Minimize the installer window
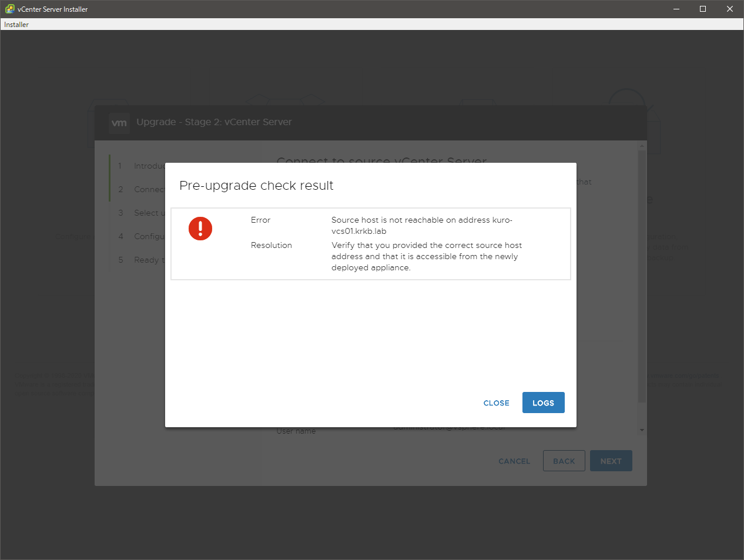The image size is (744, 560). pos(676,9)
